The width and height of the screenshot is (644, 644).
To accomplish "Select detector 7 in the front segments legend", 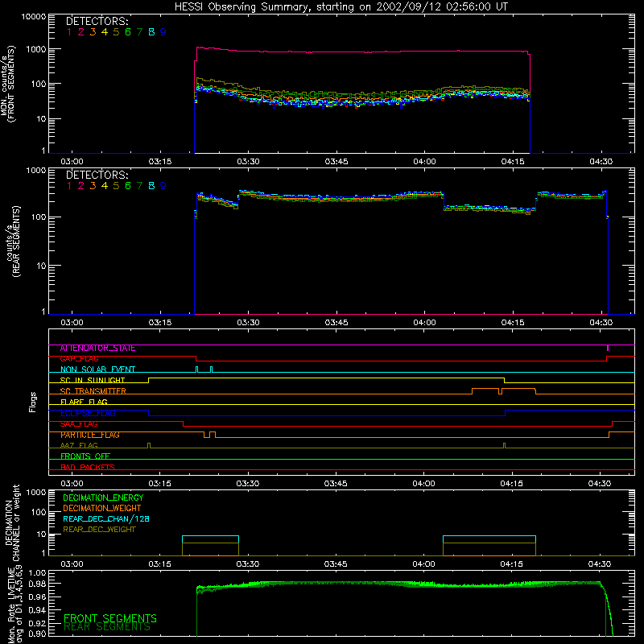I will tap(139, 32).
